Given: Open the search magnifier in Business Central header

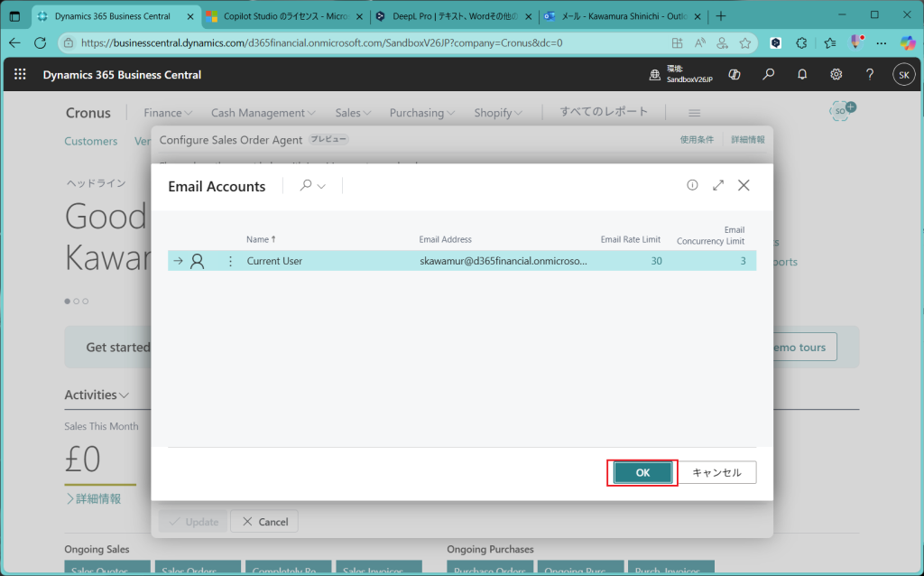Looking at the screenshot, I should (x=768, y=74).
